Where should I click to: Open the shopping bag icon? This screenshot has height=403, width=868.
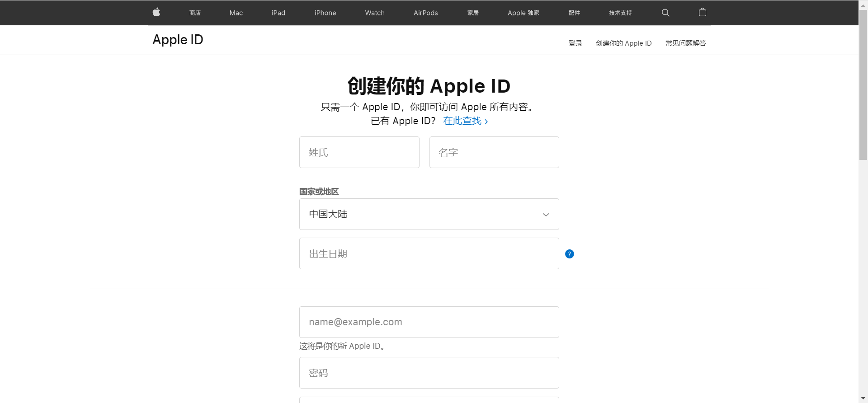[x=703, y=12]
